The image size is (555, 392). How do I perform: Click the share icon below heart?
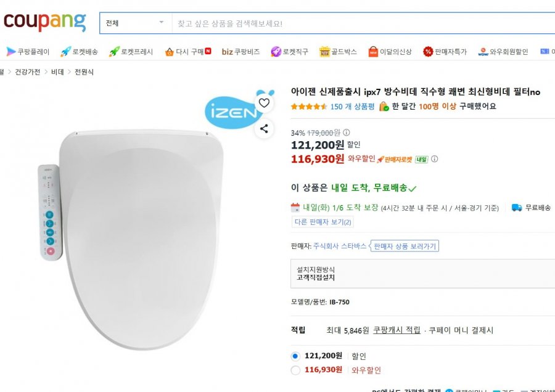click(x=264, y=129)
